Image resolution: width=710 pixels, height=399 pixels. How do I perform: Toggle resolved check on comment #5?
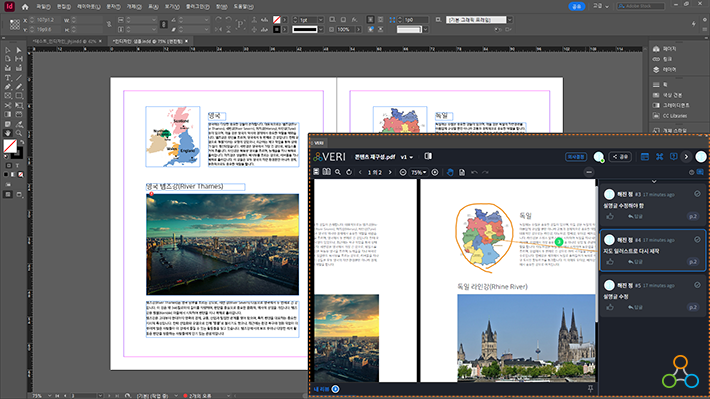[697, 285]
